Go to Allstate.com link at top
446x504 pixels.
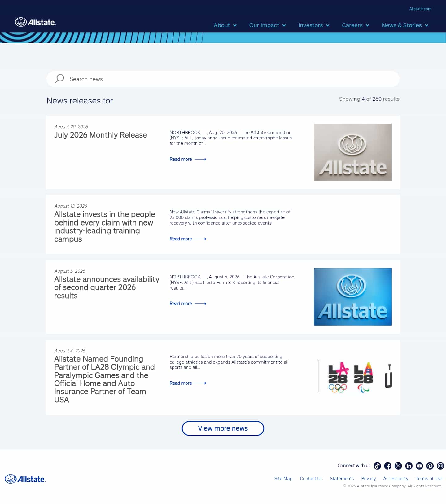click(420, 9)
